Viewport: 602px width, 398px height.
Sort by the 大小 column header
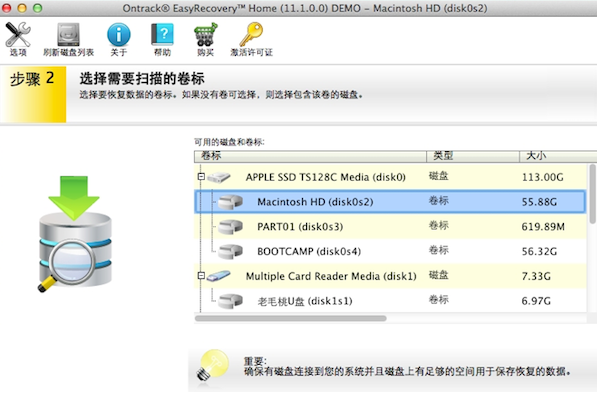[558, 156]
